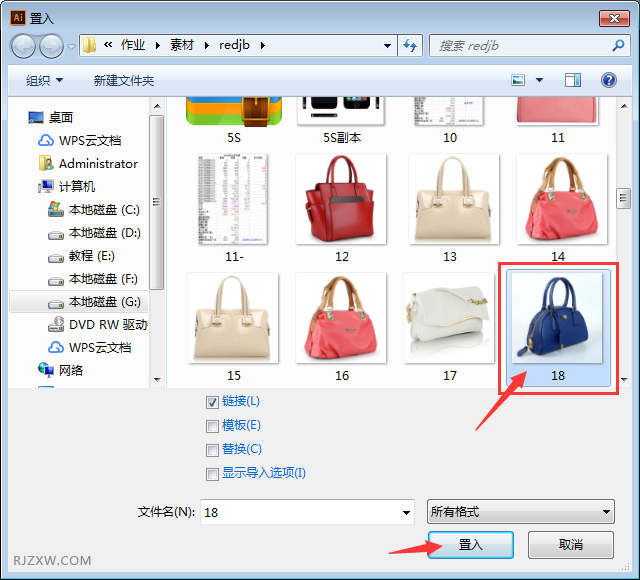Click the change view icon

pyautogui.click(x=518, y=80)
